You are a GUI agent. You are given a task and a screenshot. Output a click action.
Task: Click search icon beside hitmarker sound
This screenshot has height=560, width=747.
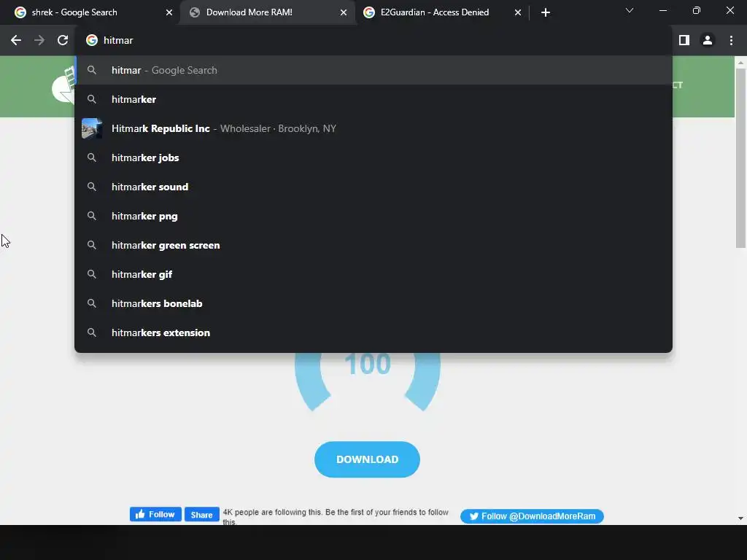[x=91, y=187]
